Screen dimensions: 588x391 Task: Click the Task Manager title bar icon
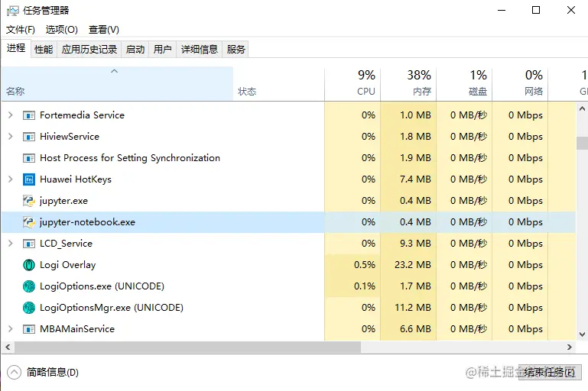[12, 11]
